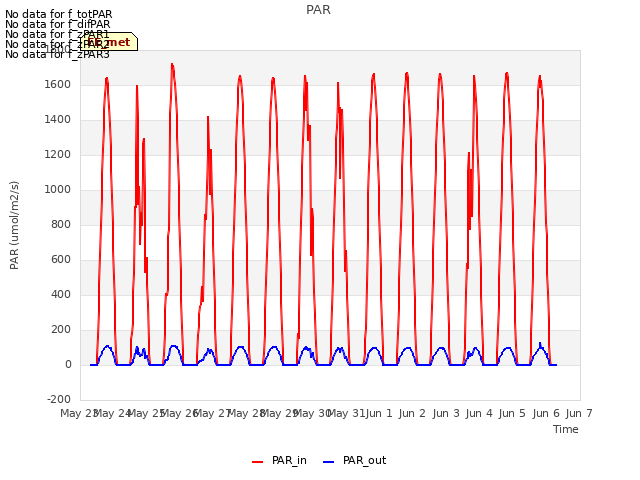Viewport: 640px width, 480px height.
Task: Click the 200 y-axis tick label
Action: pos(61,330)
